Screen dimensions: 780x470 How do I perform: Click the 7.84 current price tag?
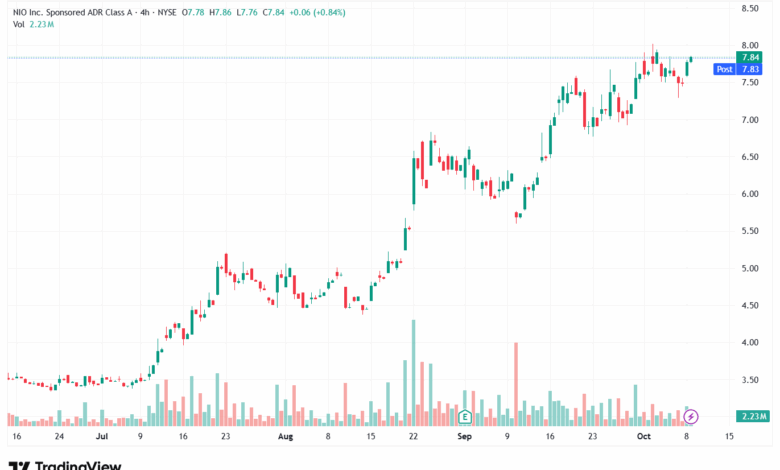click(x=750, y=58)
